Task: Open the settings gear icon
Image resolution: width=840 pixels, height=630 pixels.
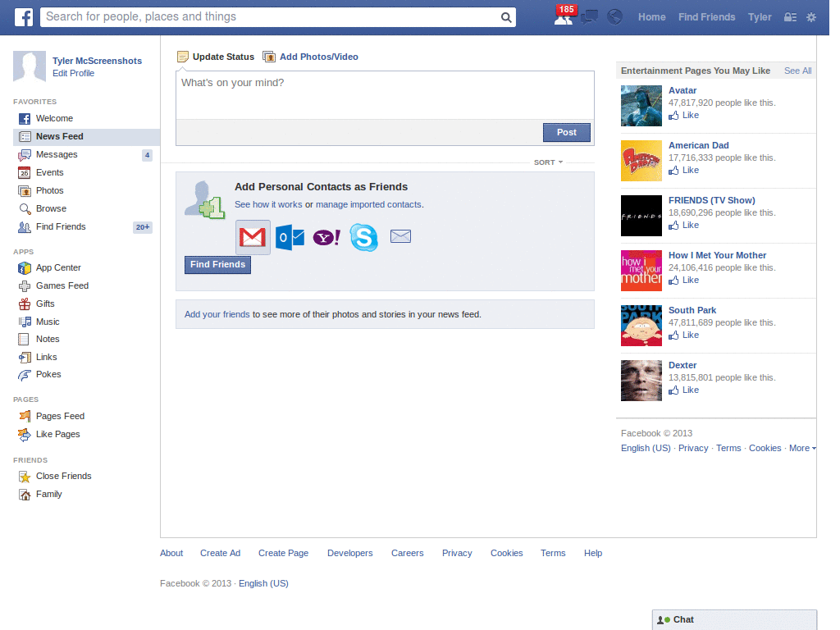Action: [x=811, y=17]
